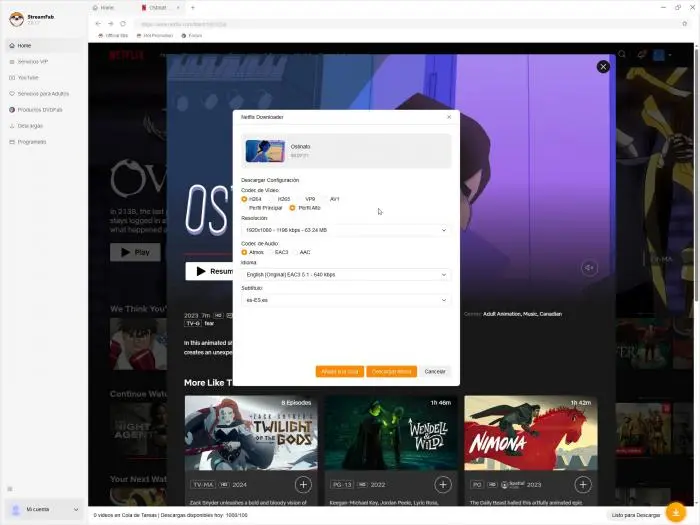700x525 pixels.
Task: Go back in the embedded browser
Action: (x=98, y=24)
